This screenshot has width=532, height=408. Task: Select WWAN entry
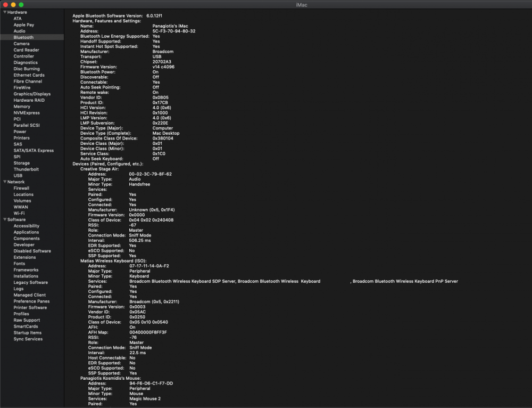tap(21, 207)
